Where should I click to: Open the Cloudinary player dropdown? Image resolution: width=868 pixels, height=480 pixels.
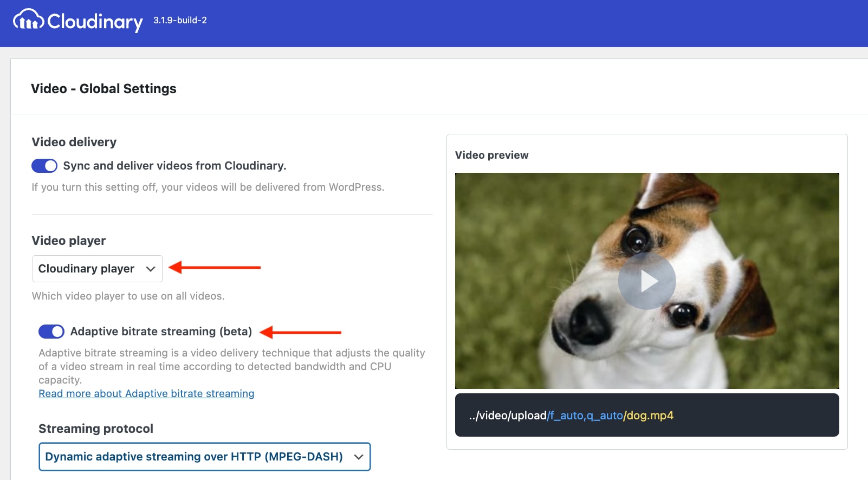[x=98, y=269]
